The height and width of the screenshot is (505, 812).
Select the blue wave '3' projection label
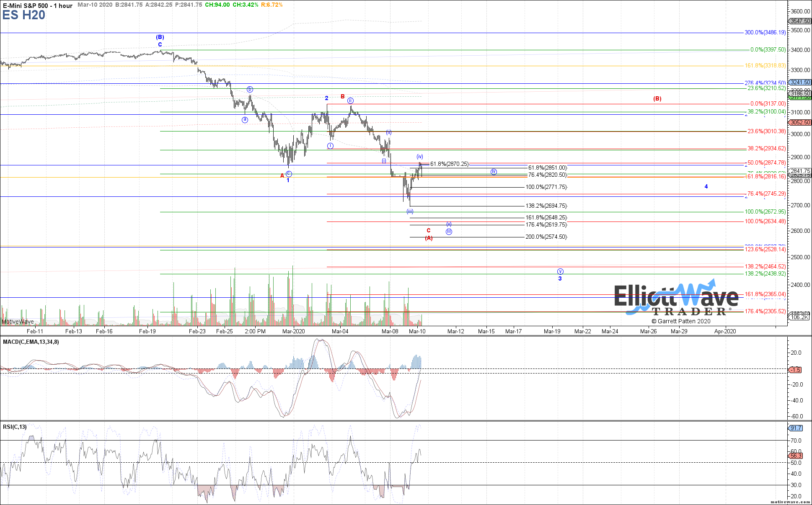(560, 279)
